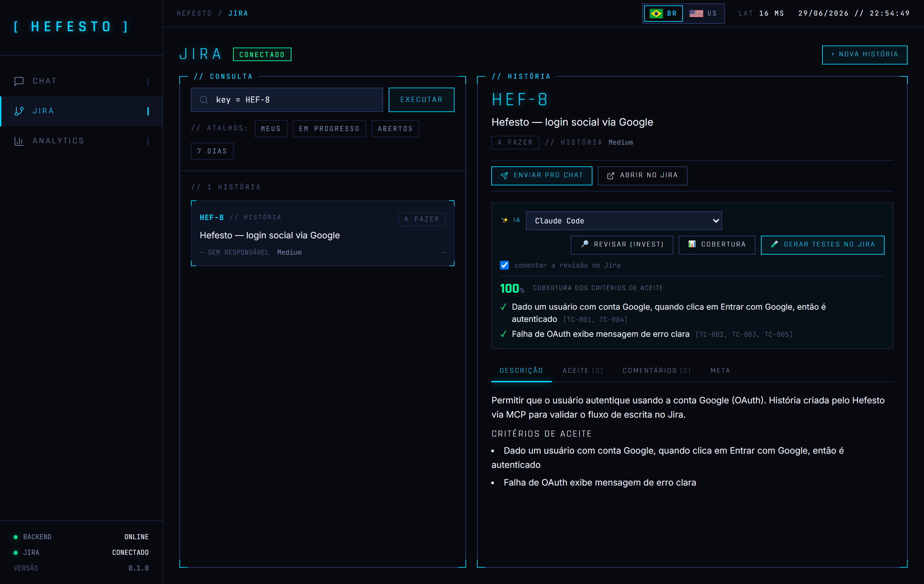Click the chart icon on Cobertura button
Viewport: 924px width, 584px height.
tap(692, 244)
